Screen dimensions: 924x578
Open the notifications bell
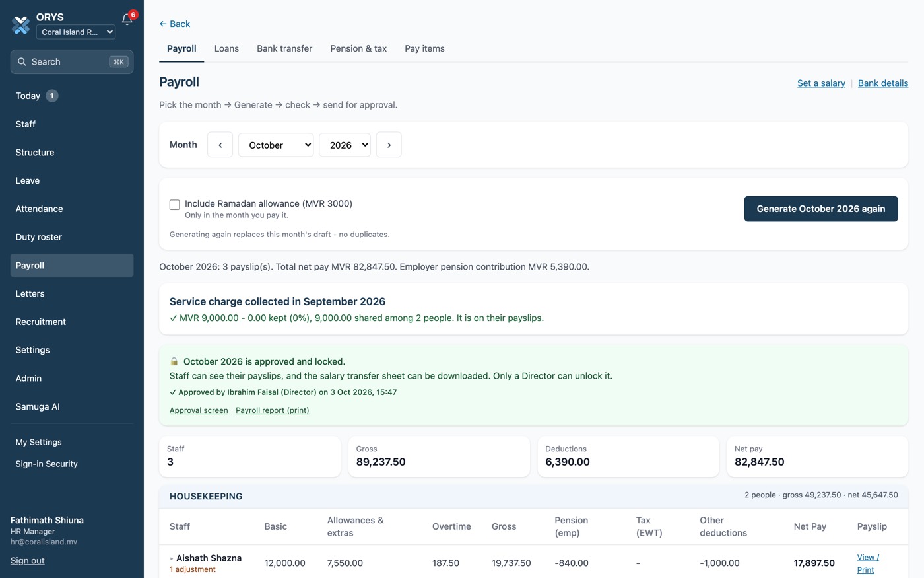pyautogui.click(x=127, y=18)
